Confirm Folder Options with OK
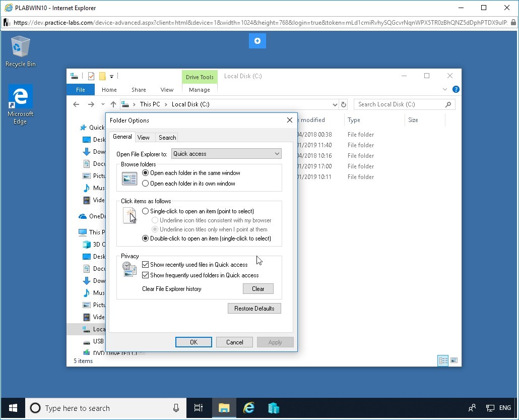The height and width of the screenshot is (420, 519). click(193, 342)
